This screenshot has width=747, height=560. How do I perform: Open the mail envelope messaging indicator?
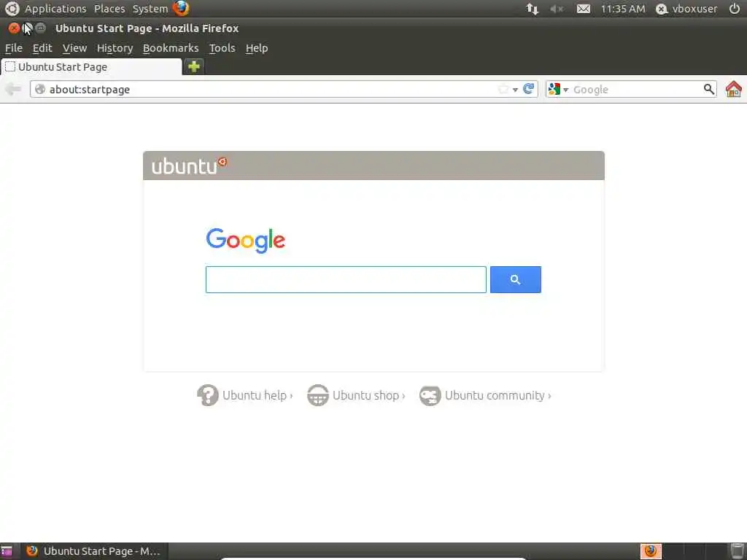pyautogui.click(x=583, y=9)
